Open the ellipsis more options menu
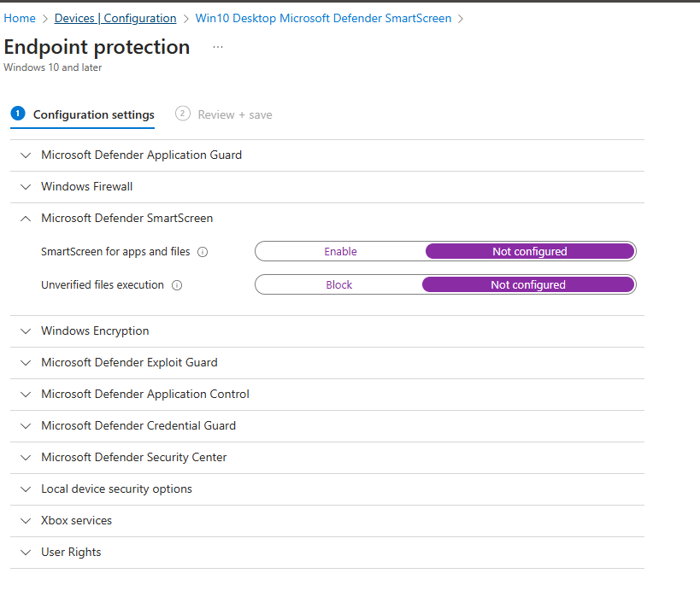The image size is (700, 591). coord(218,47)
